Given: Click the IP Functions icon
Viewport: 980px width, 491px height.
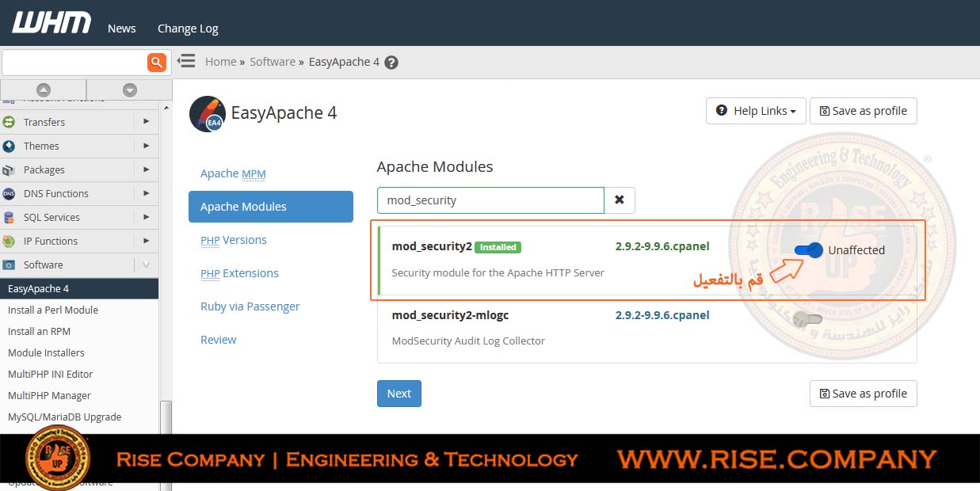Looking at the screenshot, I should click(x=10, y=241).
